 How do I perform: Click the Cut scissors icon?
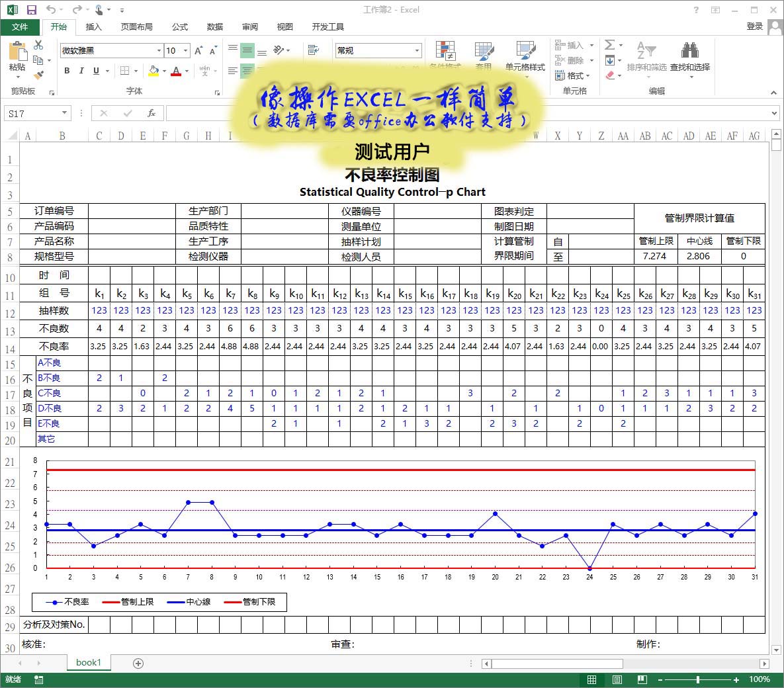[38, 45]
